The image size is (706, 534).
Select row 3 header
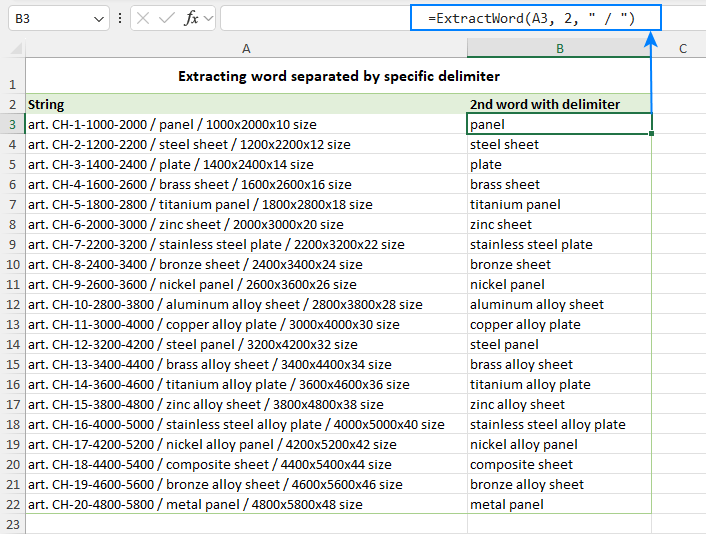click(13, 124)
